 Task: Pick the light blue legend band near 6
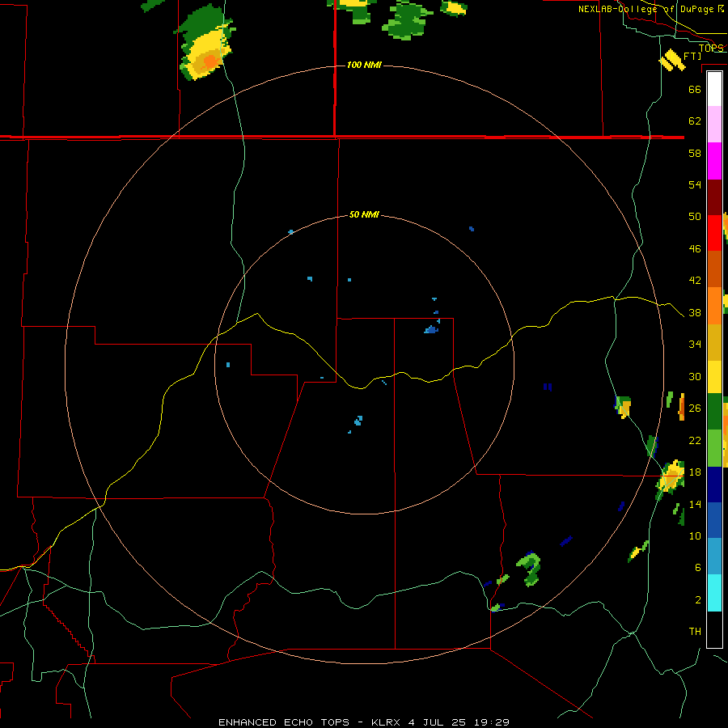pyautogui.click(x=714, y=557)
